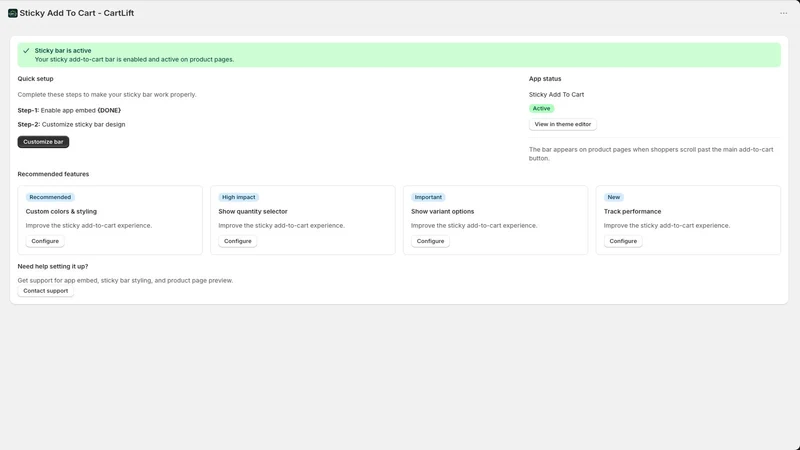Click the Important badge
Screen dimensions: 800x450
click(428, 197)
